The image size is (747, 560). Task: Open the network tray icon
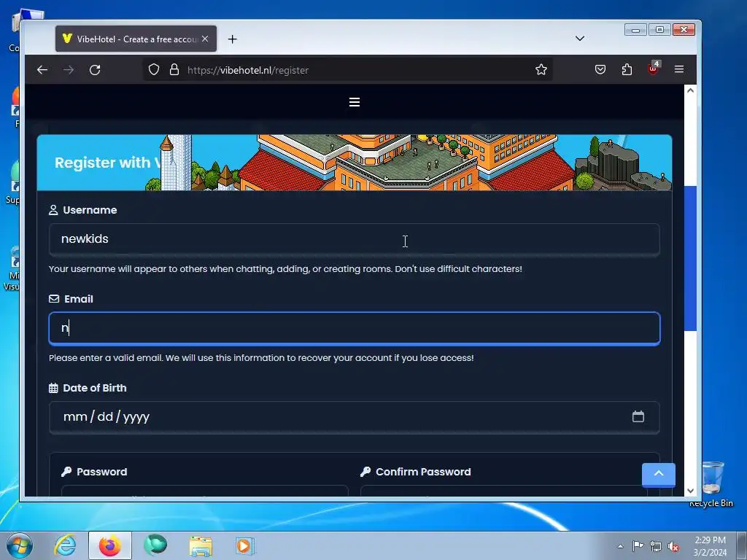point(656,546)
